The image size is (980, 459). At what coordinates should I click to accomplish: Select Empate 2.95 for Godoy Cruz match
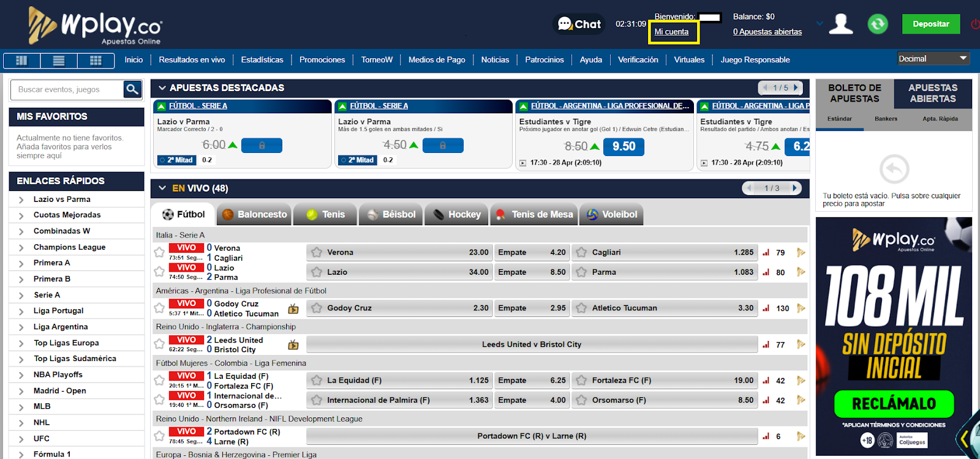pyautogui.click(x=532, y=308)
